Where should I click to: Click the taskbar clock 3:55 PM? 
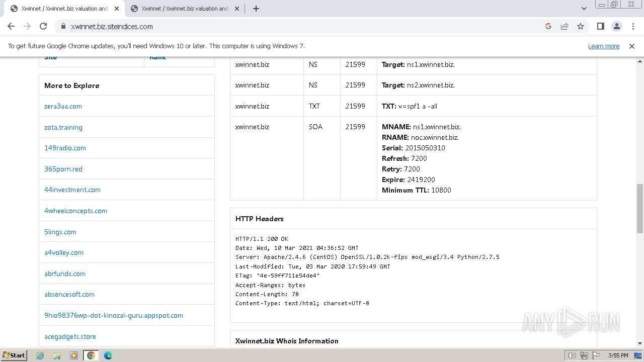[618, 355]
